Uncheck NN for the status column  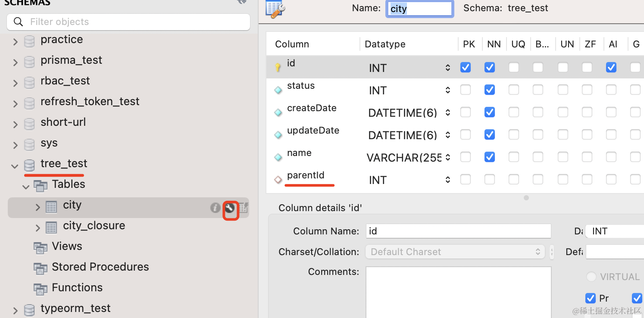[x=490, y=90]
